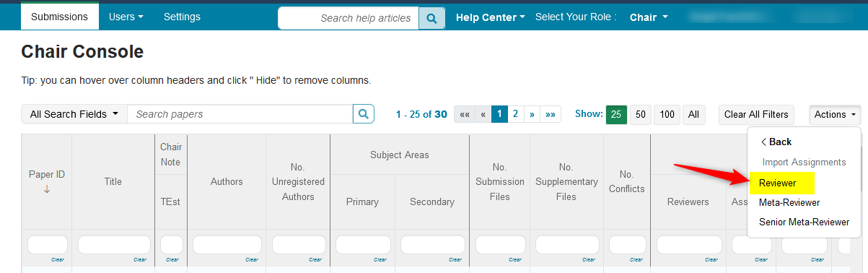
Task: Click the Authors filter box
Action: 227,245
